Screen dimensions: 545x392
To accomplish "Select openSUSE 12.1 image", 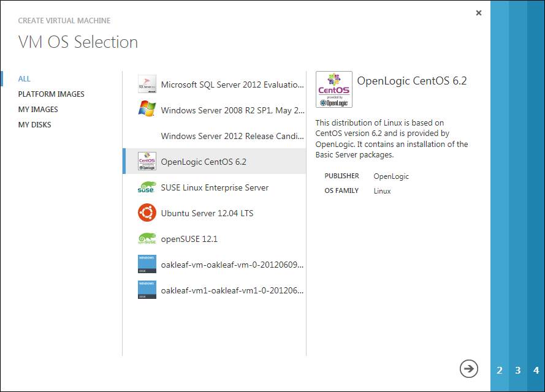I will (x=215, y=238).
